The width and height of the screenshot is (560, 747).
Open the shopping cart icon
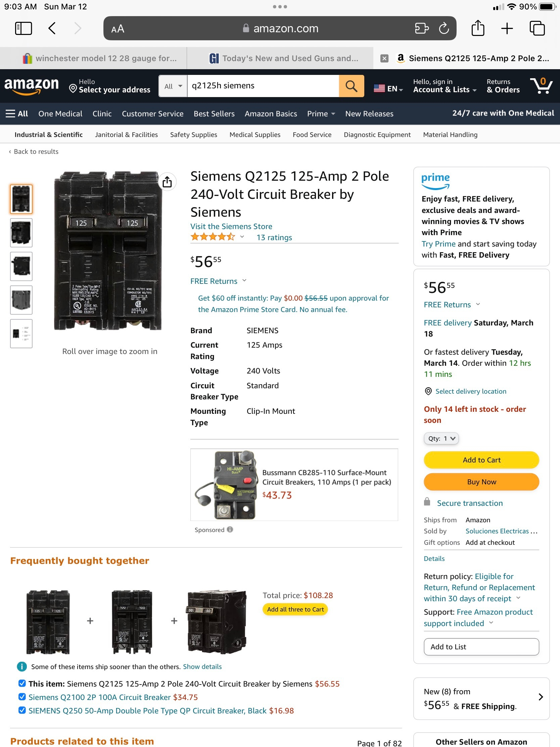click(x=541, y=86)
